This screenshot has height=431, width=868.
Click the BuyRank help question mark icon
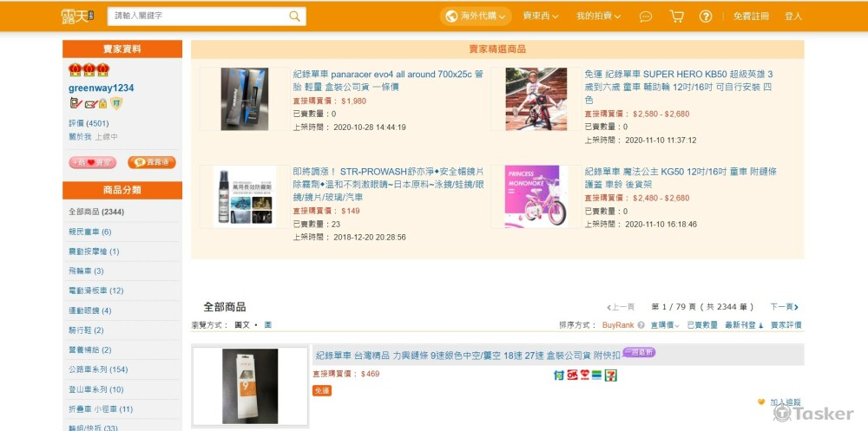pyautogui.click(x=641, y=325)
